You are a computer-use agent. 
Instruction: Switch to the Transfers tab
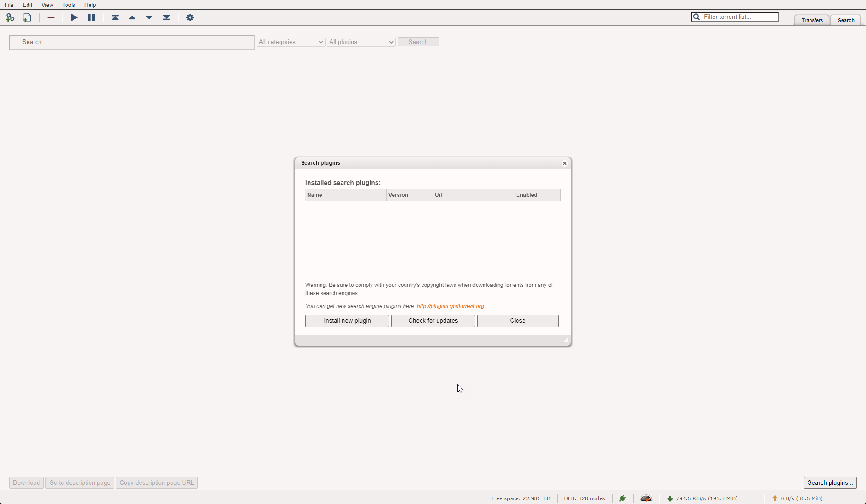(x=812, y=20)
